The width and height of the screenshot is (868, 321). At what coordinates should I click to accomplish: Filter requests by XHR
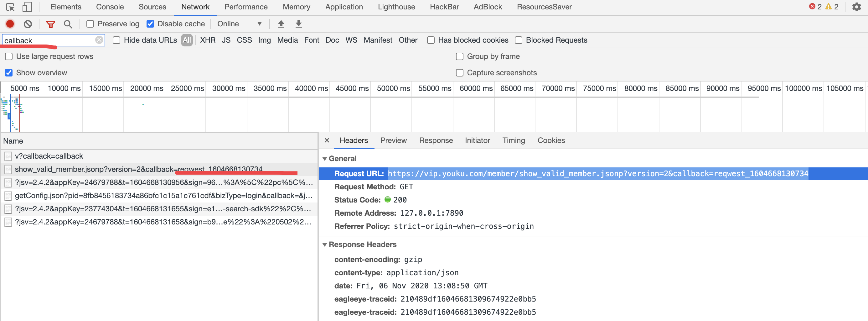click(208, 40)
